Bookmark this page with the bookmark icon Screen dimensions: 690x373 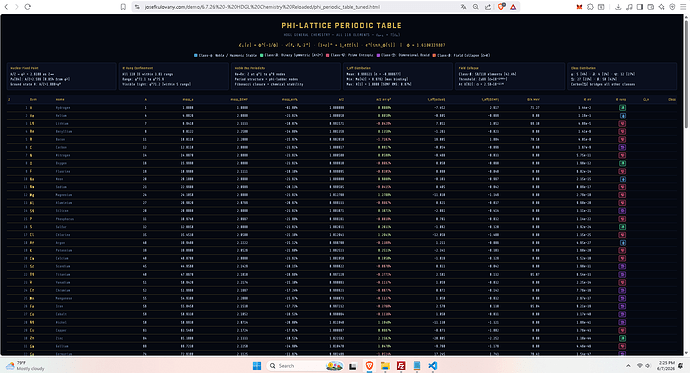point(123,7)
